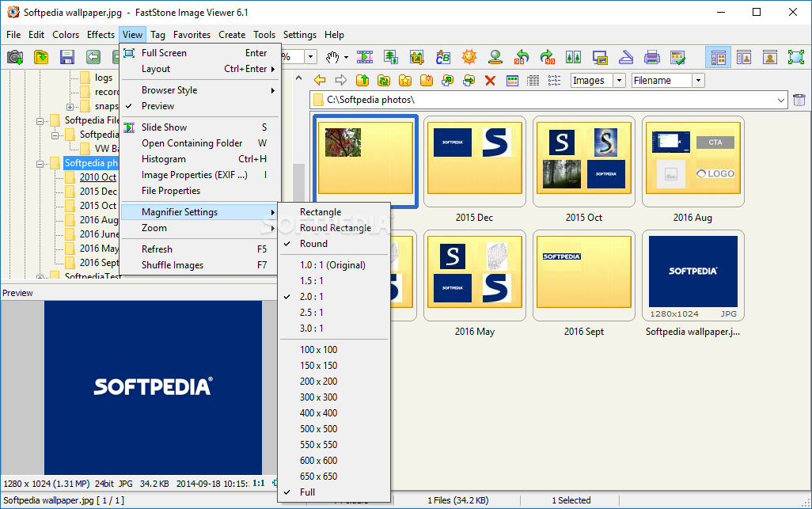The height and width of the screenshot is (509, 812).
Task: Expand the folder path history dropdown
Action: coord(781,100)
